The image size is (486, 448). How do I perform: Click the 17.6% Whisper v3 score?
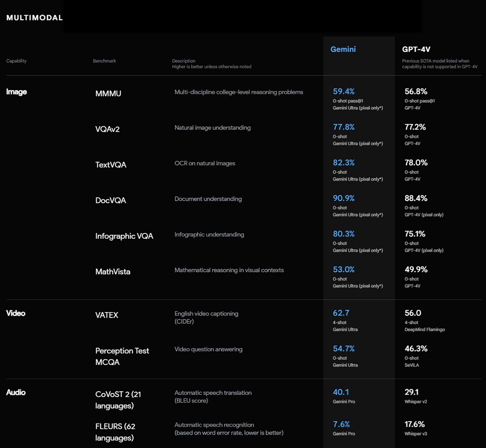(x=414, y=424)
